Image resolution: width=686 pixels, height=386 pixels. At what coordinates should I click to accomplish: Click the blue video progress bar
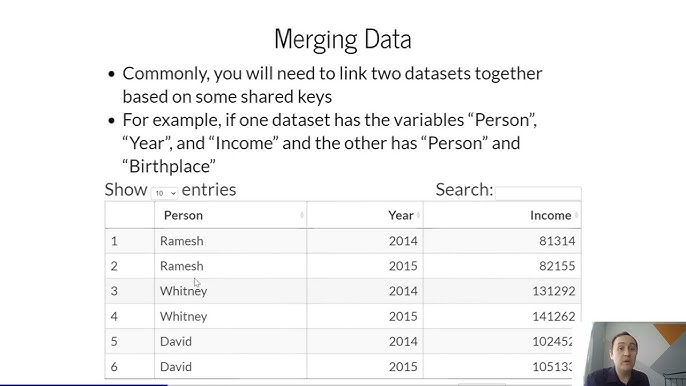click(84, 385)
